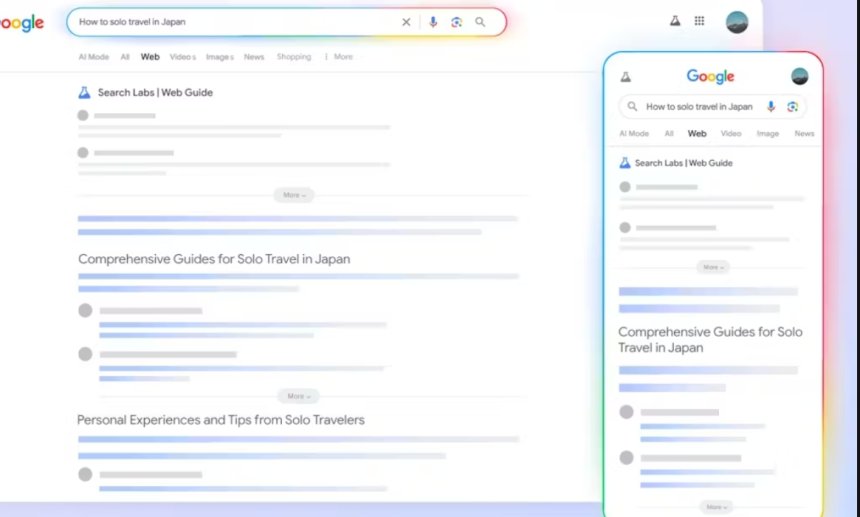Image resolution: width=860 pixels, height=517 pixels.
Task: Tap the microphone icon in the mobile search box
Action: (x=771, y=106)
